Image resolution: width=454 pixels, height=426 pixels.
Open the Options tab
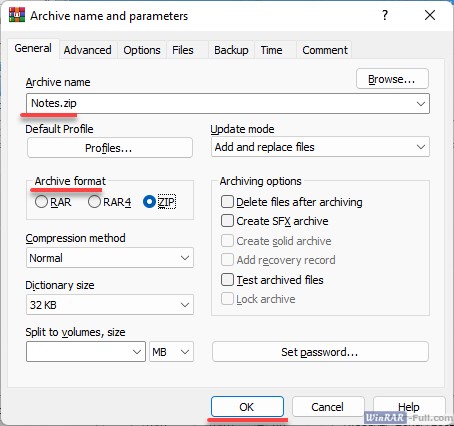tap(142, 50)
